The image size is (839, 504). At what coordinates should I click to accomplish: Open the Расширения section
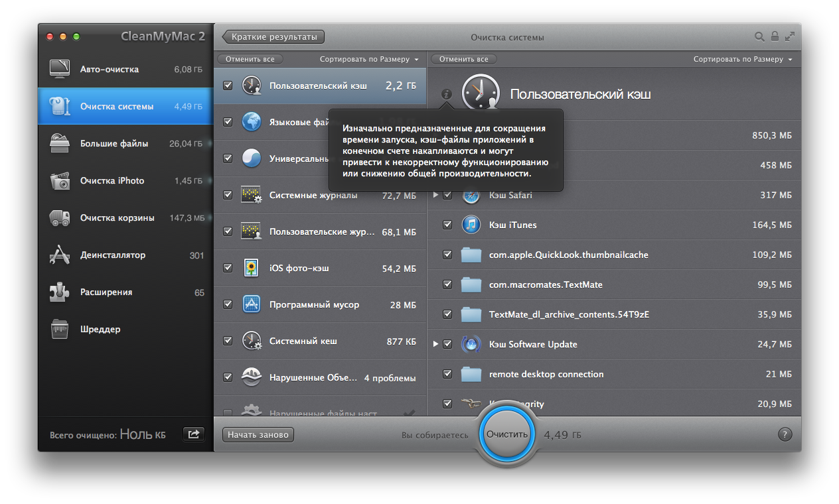pyautogui.click(x=125, y=292)
